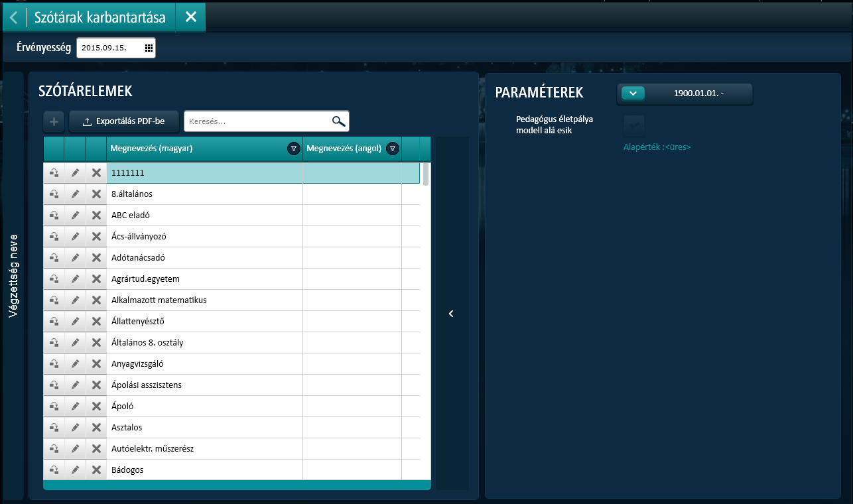Screen dimensions: 853x504
Task: Click the Alapérték :<üres> link
Action: click(x=657, y=147)
